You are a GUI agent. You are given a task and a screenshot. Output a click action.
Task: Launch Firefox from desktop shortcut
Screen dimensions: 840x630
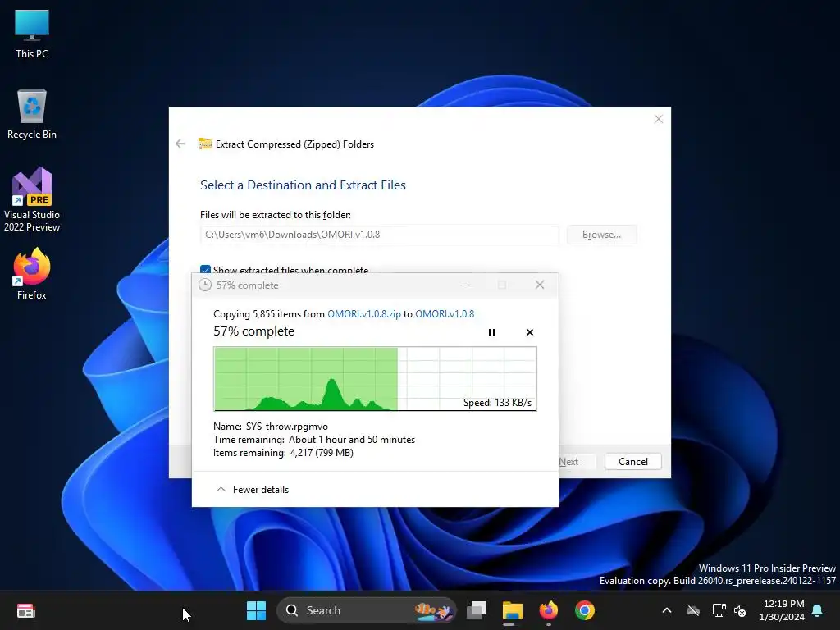[32, 274]
